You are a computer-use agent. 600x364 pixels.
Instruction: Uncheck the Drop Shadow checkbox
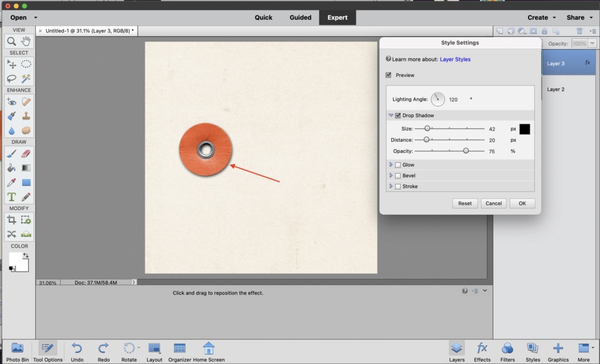point(398,115)
